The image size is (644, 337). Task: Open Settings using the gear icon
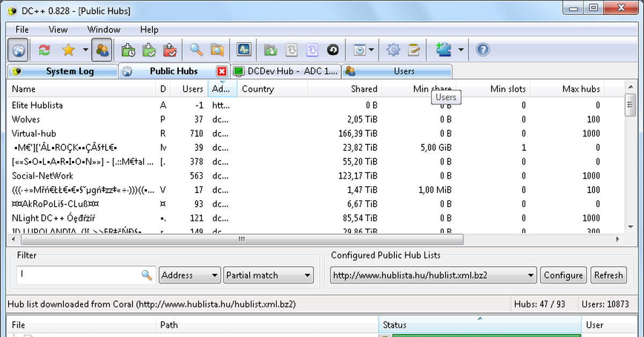(393, 50)
